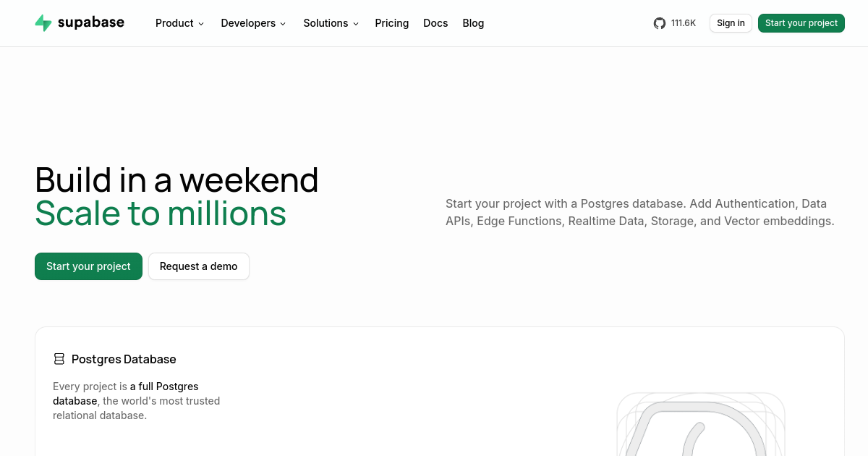This screenshot has width=868, height=456.
Task: Open the Blog page
Action: 473,23
